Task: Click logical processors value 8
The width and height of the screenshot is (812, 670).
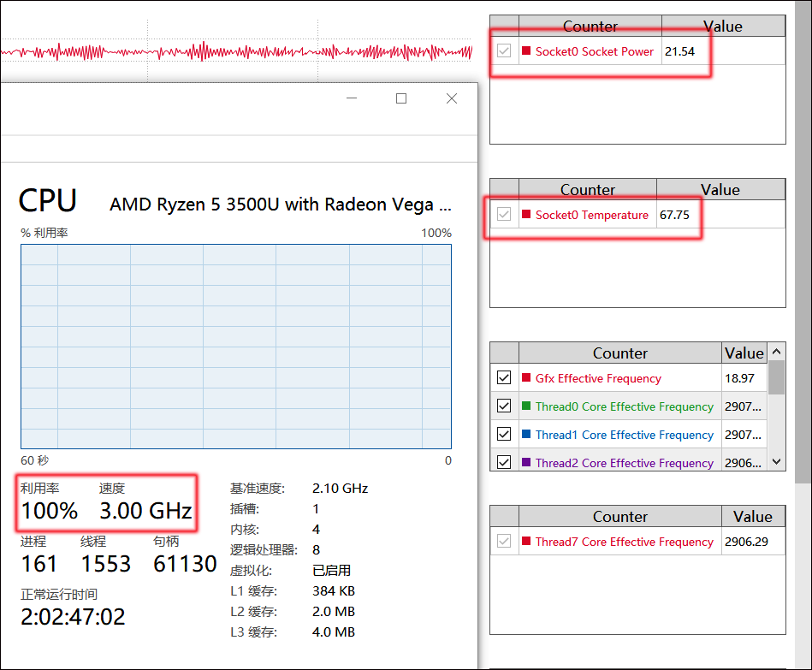Action: click(x=317, y=550)
